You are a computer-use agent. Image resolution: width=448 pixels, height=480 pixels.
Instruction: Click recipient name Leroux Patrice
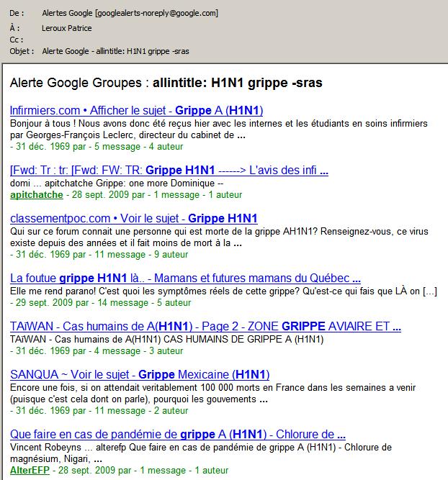(x=67, y=28)
